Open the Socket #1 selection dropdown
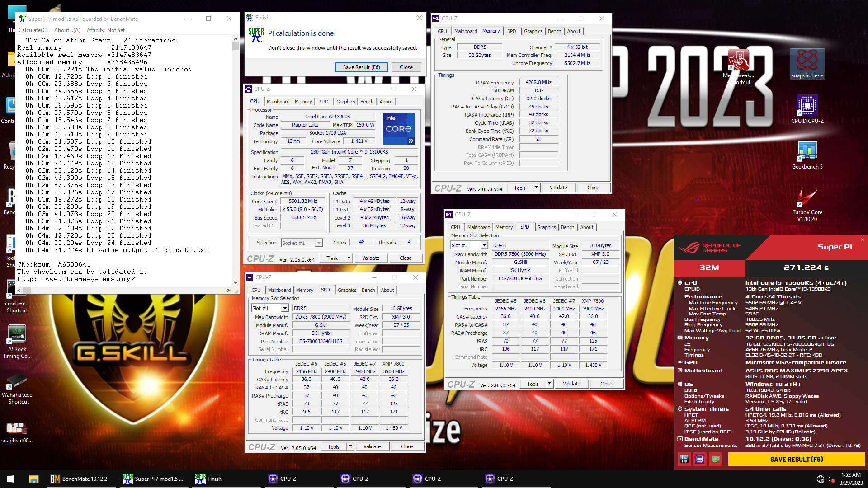Image resolution: width=868 pixels, height=488 pixels. (319, 243)
